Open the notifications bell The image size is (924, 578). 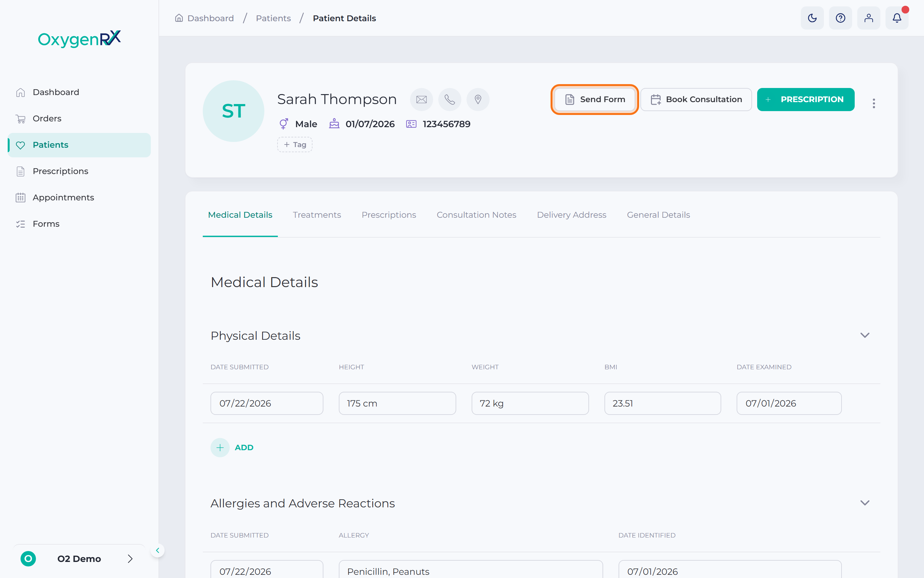897,18
